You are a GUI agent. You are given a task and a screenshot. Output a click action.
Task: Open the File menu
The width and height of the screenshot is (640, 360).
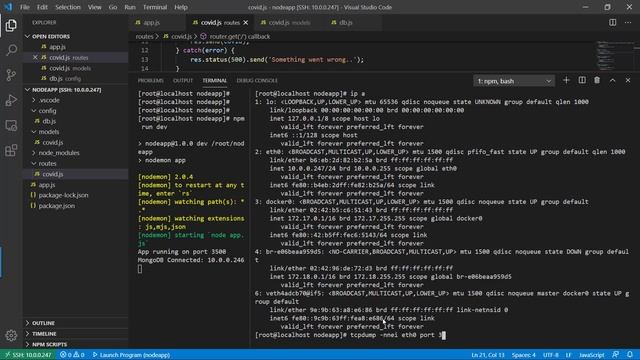(x=24, y=7)
